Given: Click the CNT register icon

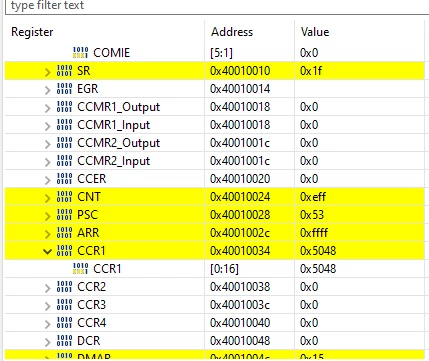Looking at the screenshot, I should coord(64,197).
